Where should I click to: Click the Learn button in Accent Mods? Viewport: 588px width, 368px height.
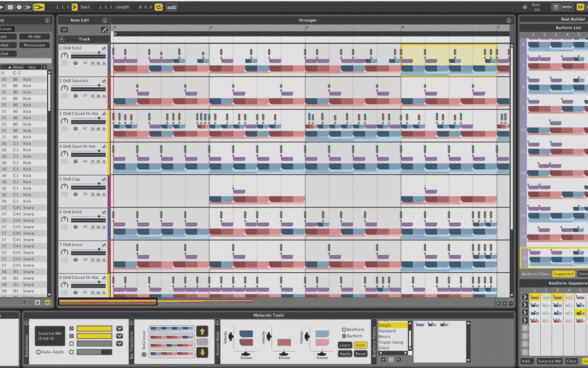(345, 345)
